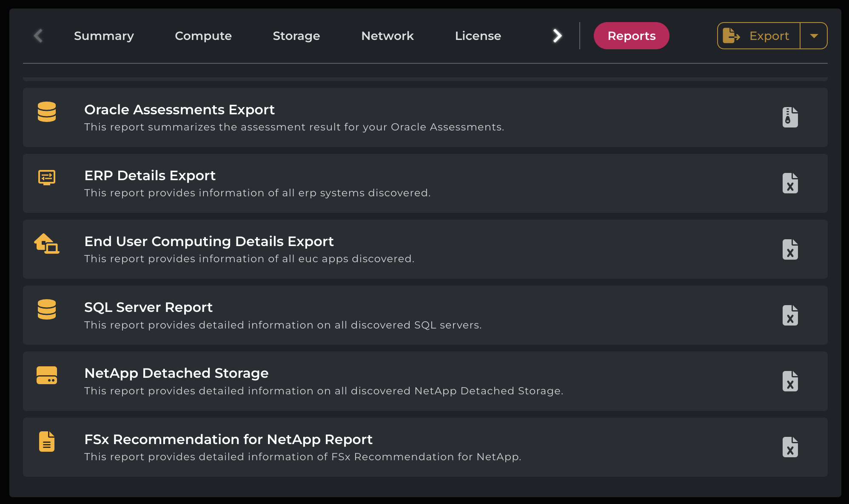
Task: Click the FSx Recommendation document icon
Action: pyautogui.click(x=47, y=442)
